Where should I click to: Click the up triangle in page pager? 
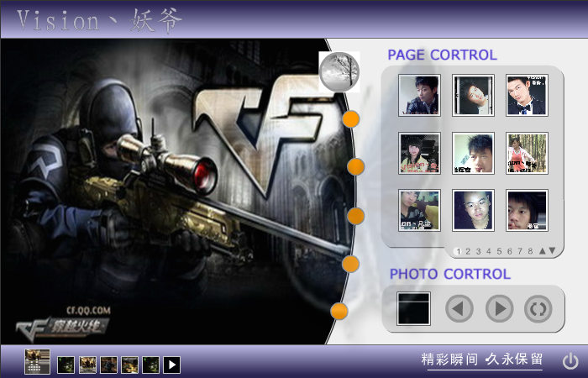click(543, 251)
